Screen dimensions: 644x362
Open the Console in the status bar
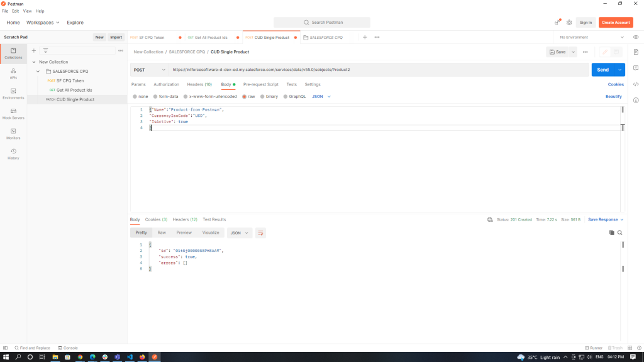tap(68, 348)
